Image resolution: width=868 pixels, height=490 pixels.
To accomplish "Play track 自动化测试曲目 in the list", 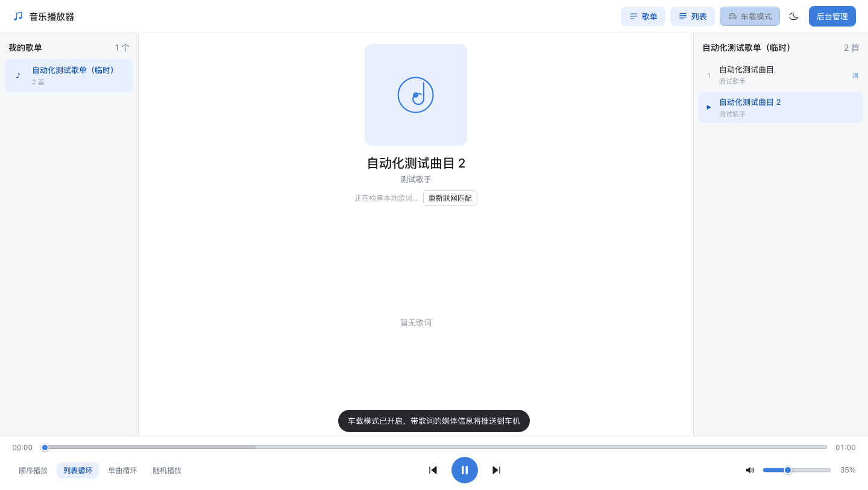I will [x=781, y=75].
